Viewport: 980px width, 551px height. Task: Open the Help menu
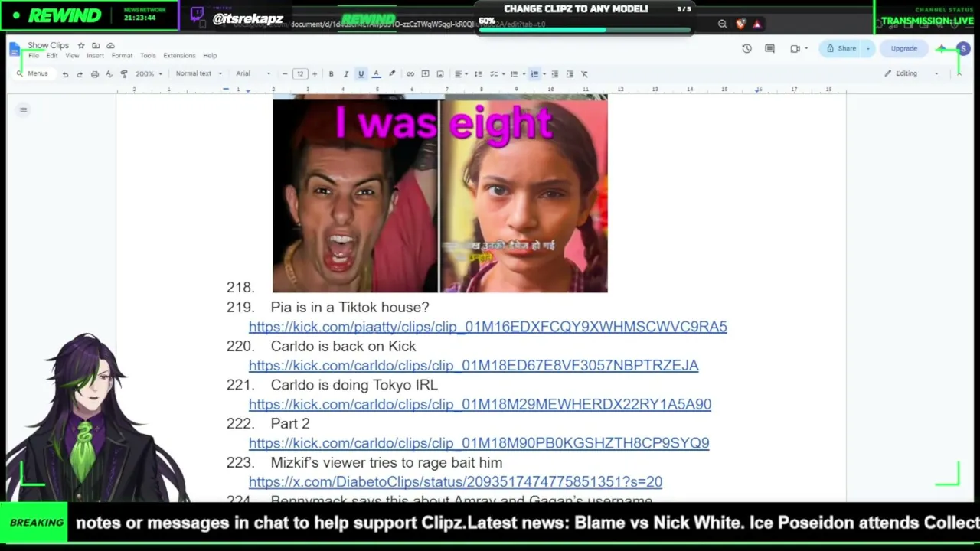210,56
